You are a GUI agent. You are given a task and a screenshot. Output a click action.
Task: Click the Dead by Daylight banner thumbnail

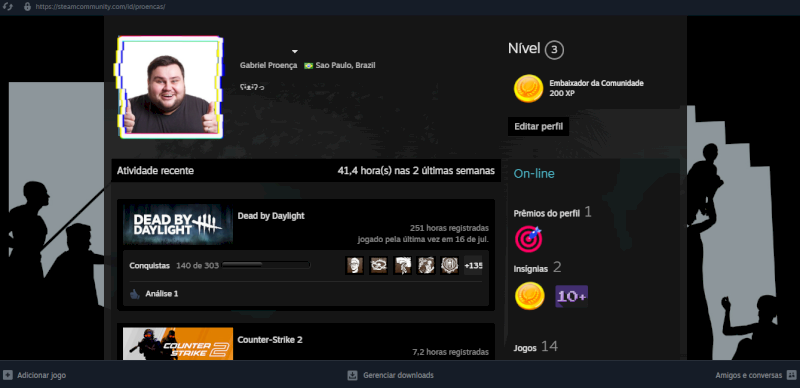(178, 224)
